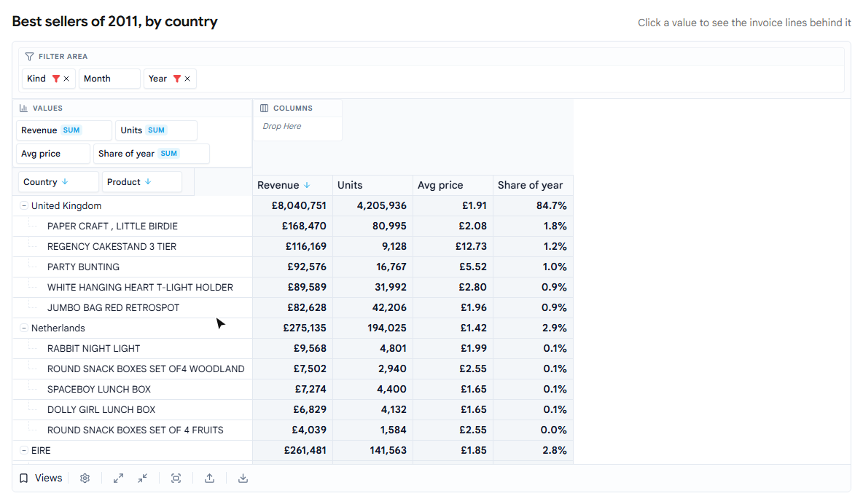This screenshot has height=504, width=863.
Task: Click the red filter funnel on the Kind chip
Action: 55,79
